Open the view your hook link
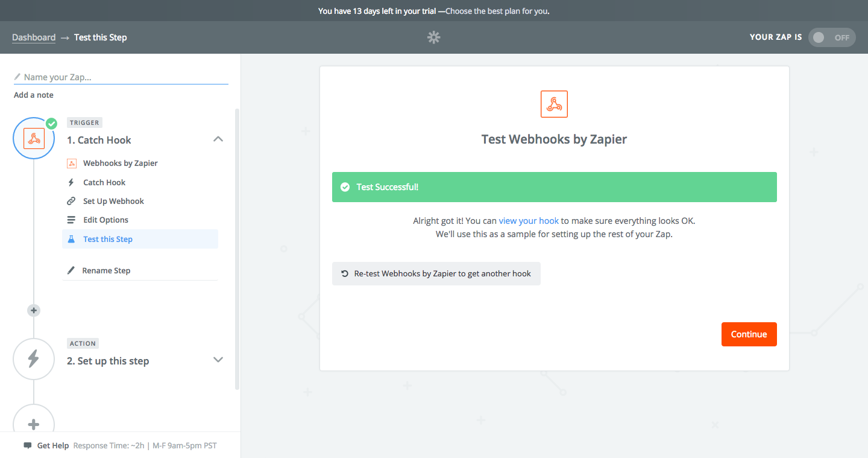This screenshot has height=458, width=868. tap(529, 221)
